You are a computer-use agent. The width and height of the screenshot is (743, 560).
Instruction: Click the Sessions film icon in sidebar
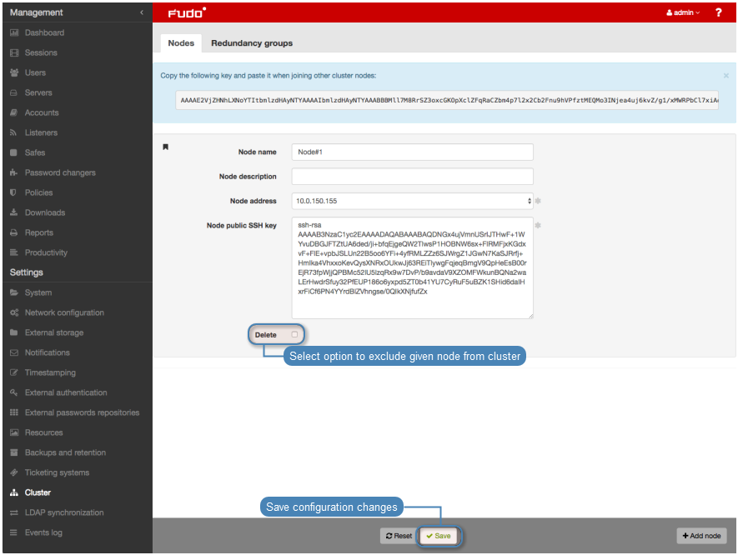pos(14,53)
